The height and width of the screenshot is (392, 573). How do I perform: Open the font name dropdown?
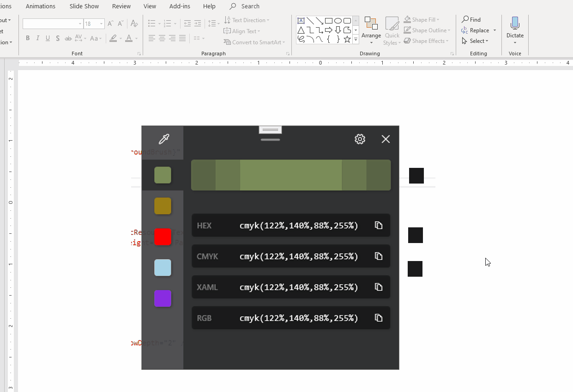[80, 24]
